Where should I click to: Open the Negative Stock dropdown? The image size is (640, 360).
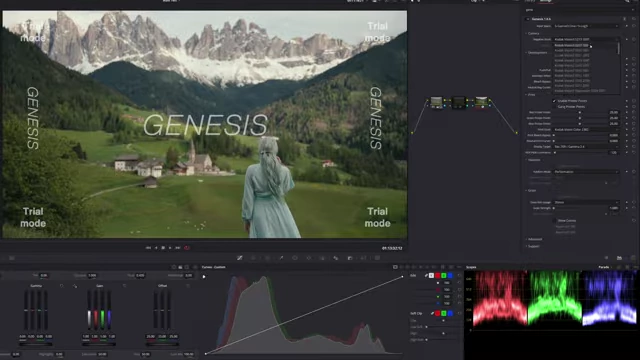pos(586,40)
